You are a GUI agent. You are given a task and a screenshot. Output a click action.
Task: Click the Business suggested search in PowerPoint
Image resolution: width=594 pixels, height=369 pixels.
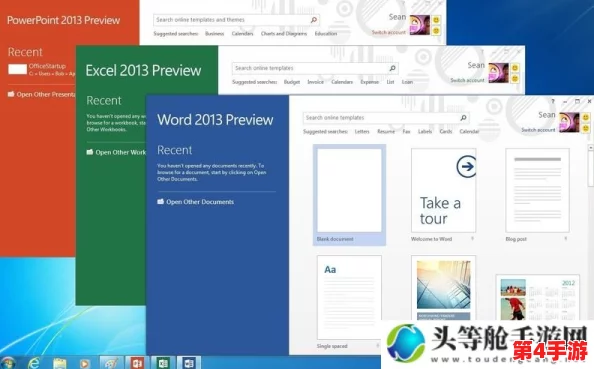point(214,33)
